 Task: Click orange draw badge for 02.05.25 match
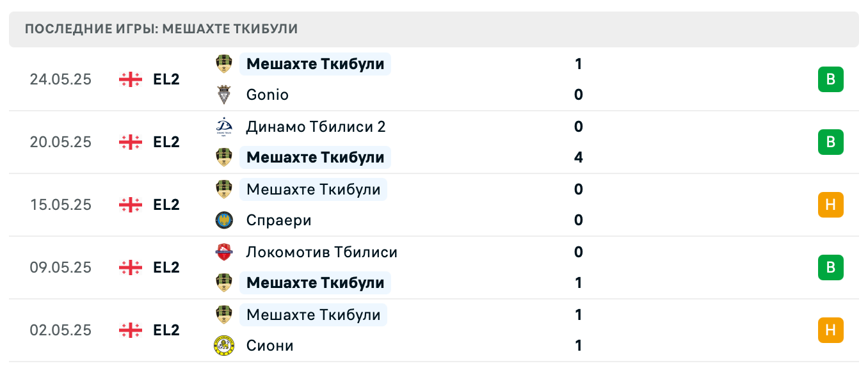[x=830, y=330]
